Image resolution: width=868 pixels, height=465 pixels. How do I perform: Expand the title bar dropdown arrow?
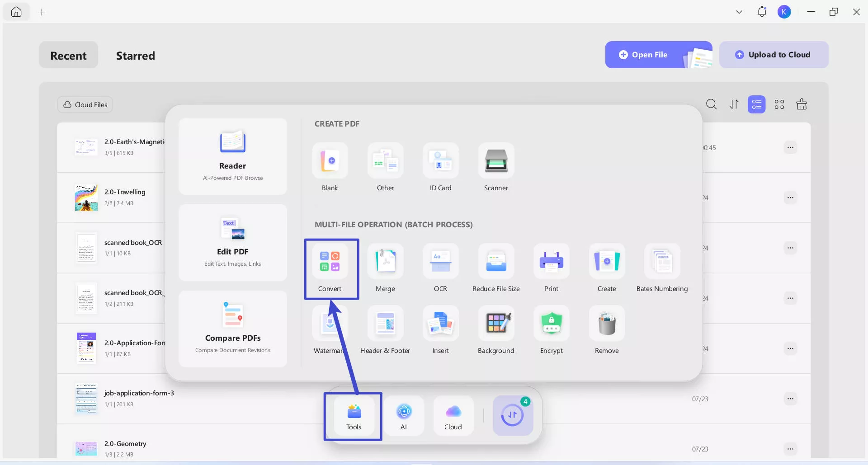coord(739,12)
